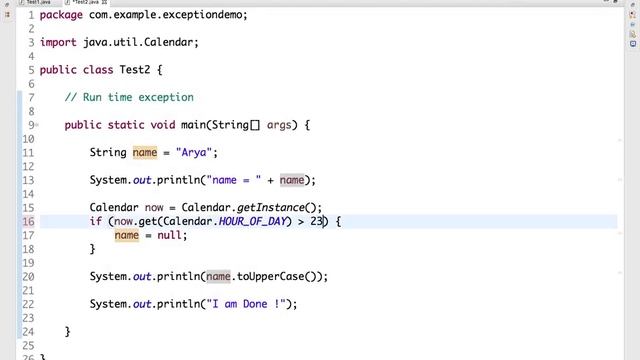
Task: Click the number '23' on line 16
Action: pos(316,221)
